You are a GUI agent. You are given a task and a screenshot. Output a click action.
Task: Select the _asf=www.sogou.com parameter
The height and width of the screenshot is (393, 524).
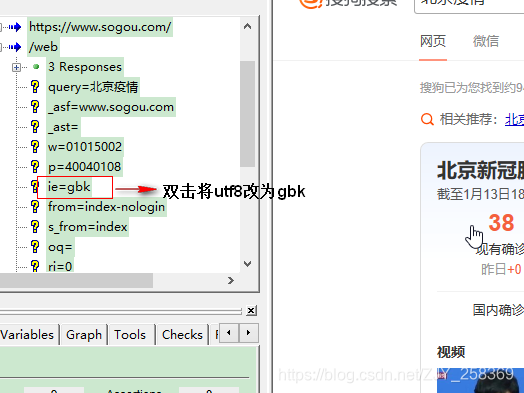(111, 107)
